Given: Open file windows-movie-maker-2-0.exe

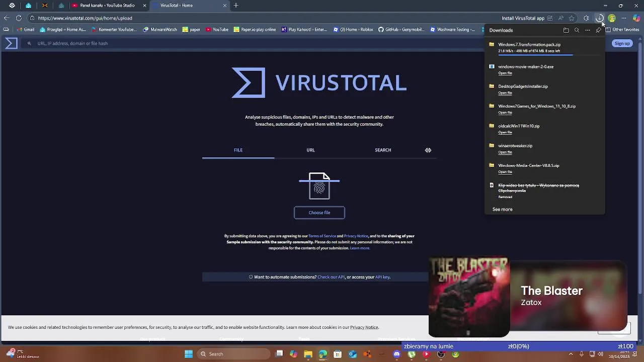Looking at the screenshot, I should [x=505, y=73].
